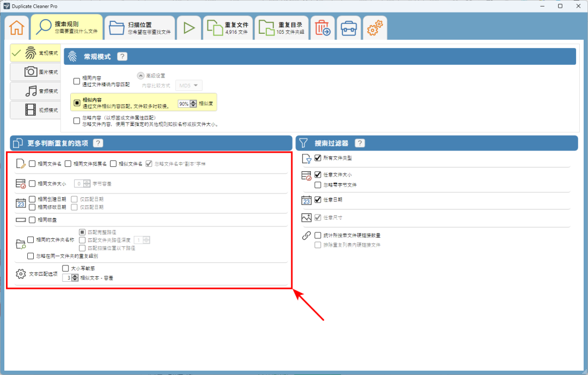Increase similarity percentage with the up arrow
This screenshot has width=588, height=375.
pos(193,102)
